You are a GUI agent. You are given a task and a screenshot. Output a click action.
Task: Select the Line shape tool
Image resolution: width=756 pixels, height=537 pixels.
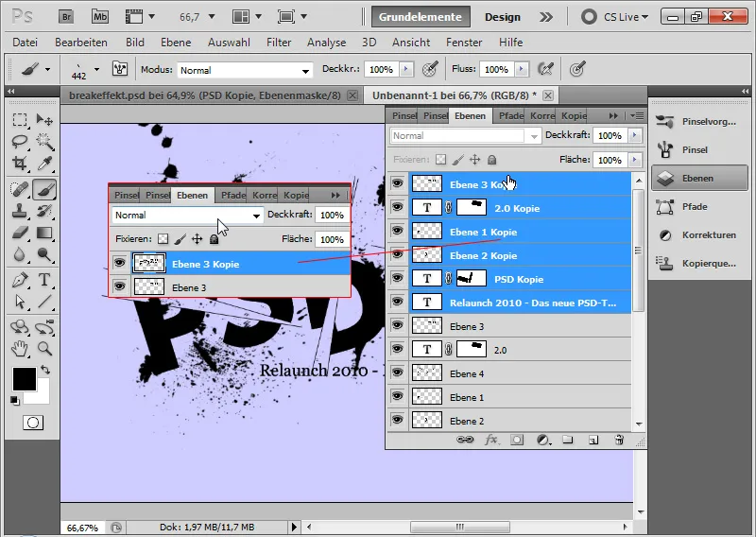coord(44,302)
